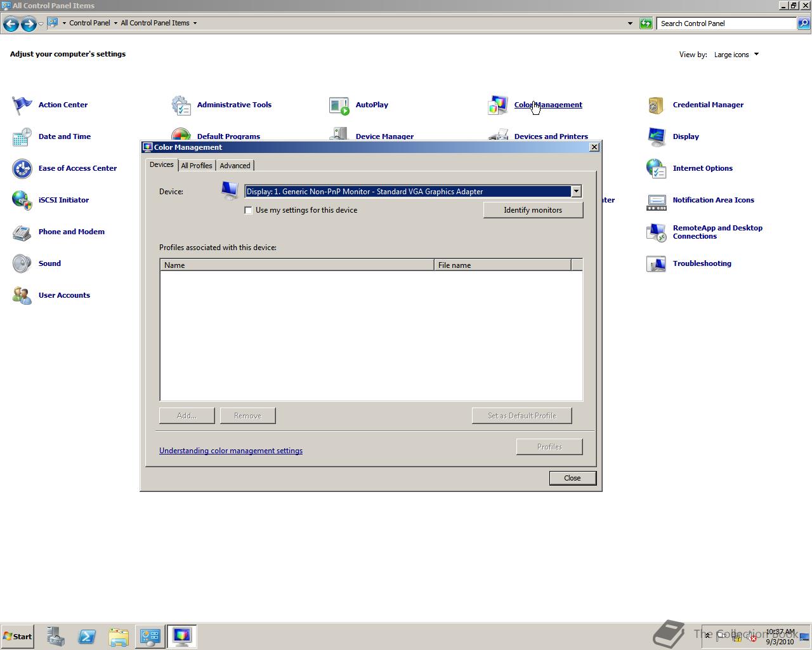
Task: Click the refresh icon in address bar
Action: (646, 23)
